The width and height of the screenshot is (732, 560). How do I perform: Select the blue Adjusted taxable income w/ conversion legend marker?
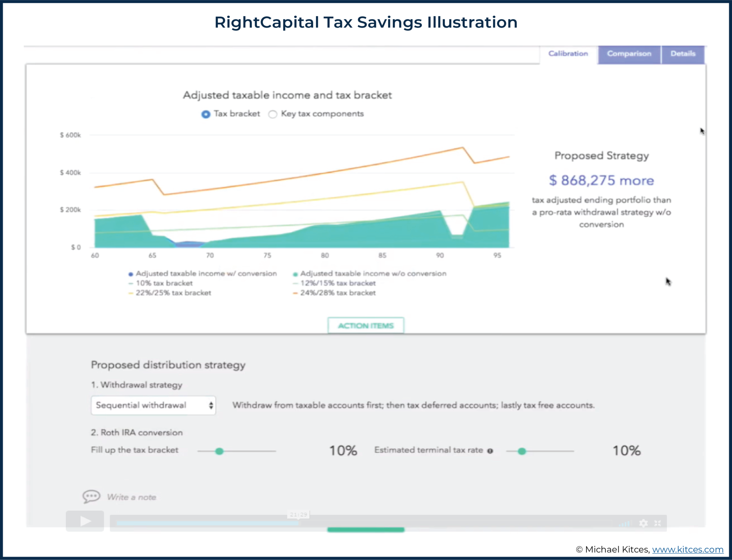coord(131,273)
